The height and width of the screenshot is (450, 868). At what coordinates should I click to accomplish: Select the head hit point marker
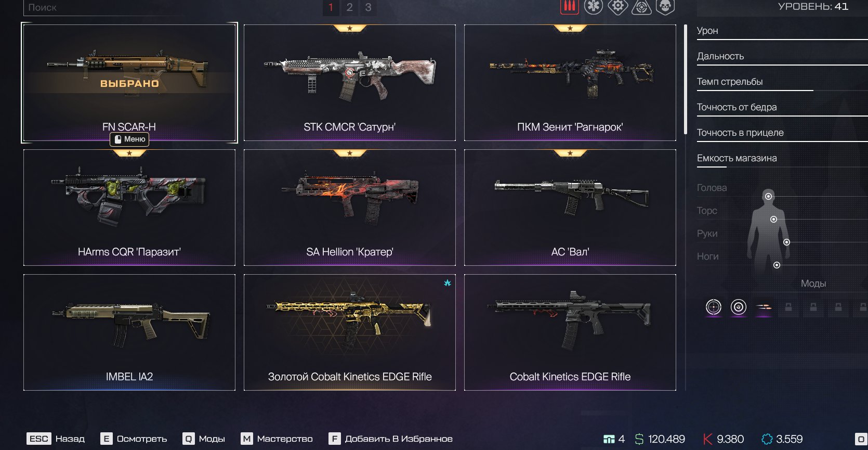tap(768, 196)
